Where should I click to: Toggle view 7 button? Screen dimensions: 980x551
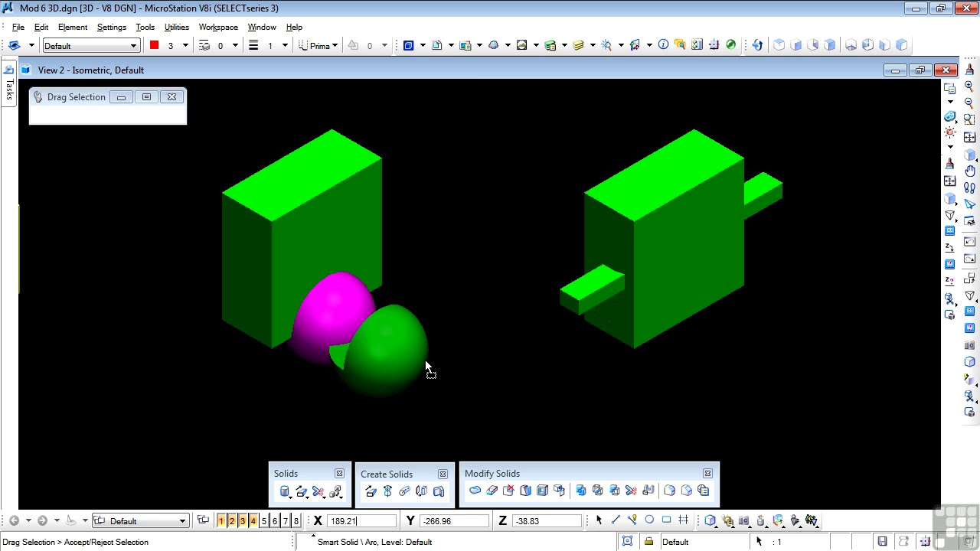click(286, 521)
